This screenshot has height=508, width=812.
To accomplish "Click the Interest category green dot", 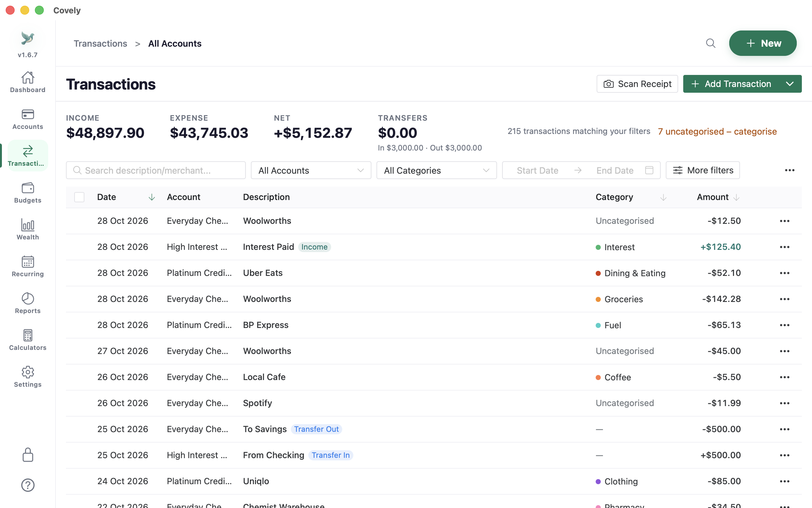I will click(x=598, y=247).
